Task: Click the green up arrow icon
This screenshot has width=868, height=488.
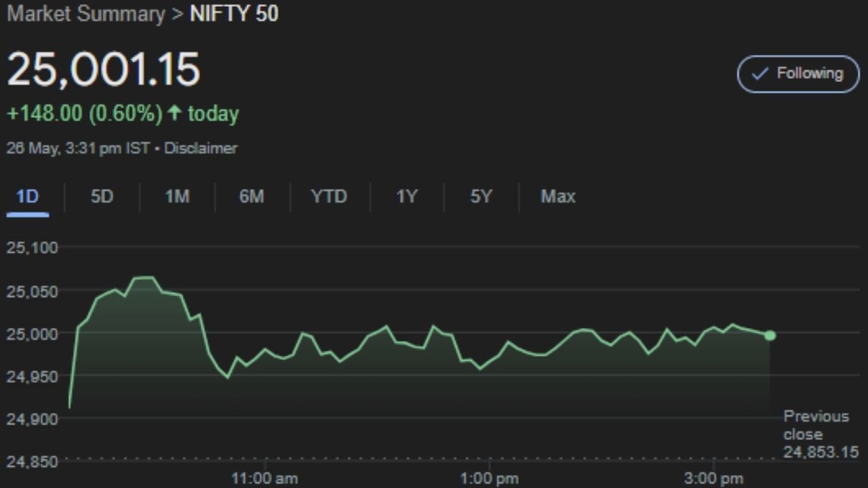Action: tap(175, 113)
